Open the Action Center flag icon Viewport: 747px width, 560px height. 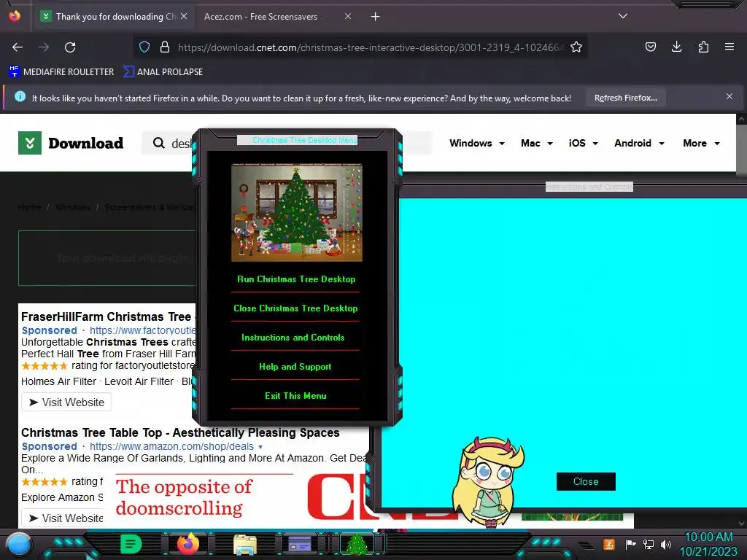[x=630, y=544]
